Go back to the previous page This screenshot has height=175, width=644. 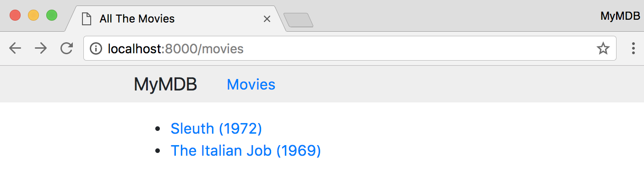(15, 48)
